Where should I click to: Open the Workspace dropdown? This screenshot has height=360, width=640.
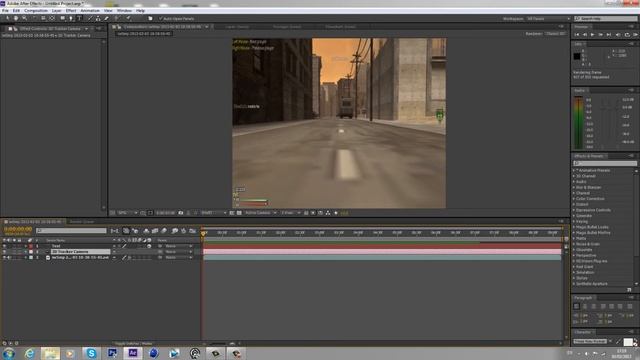(548, 19)
